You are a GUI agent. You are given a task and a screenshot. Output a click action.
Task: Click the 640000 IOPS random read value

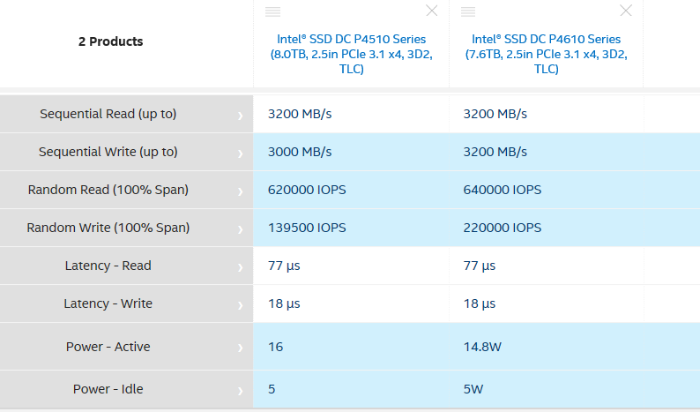502,190
